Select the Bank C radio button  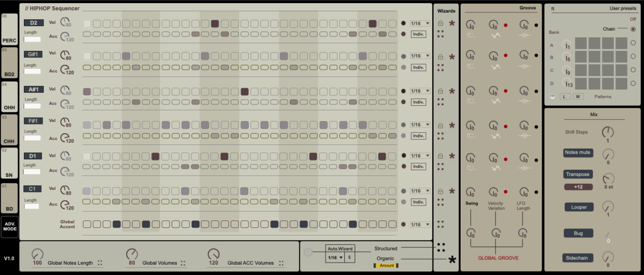633,70
